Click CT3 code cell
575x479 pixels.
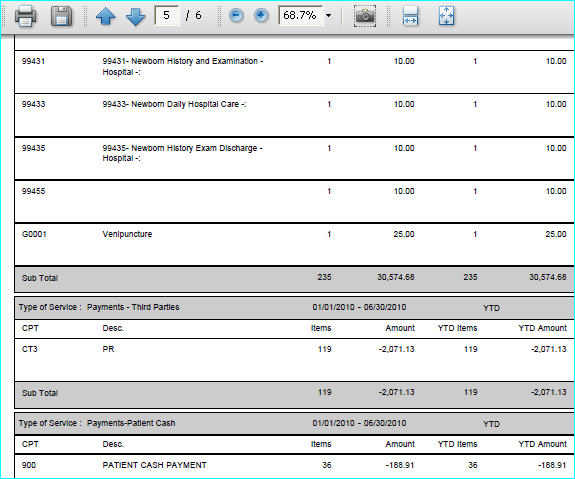[x=30, y=349]
